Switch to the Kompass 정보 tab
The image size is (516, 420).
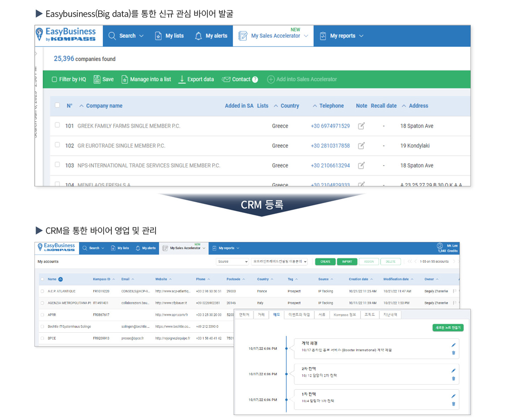tap(345, 315)
